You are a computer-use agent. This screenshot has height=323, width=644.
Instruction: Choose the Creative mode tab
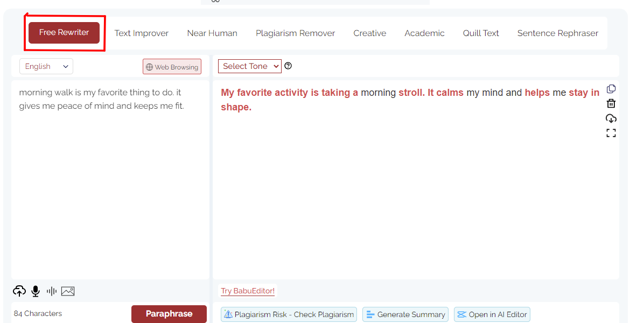click(x=369, y=33)
